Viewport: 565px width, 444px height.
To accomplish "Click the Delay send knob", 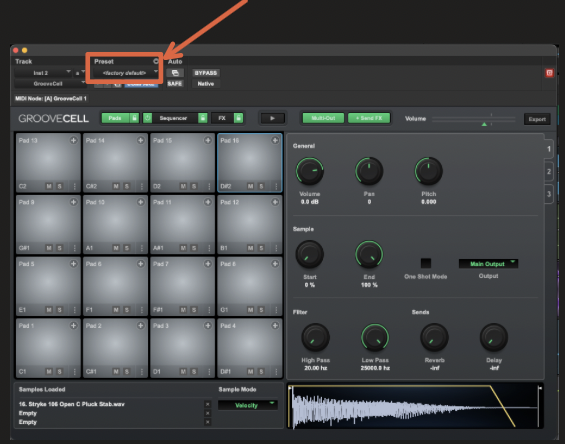I will click(x=494, y=338).
